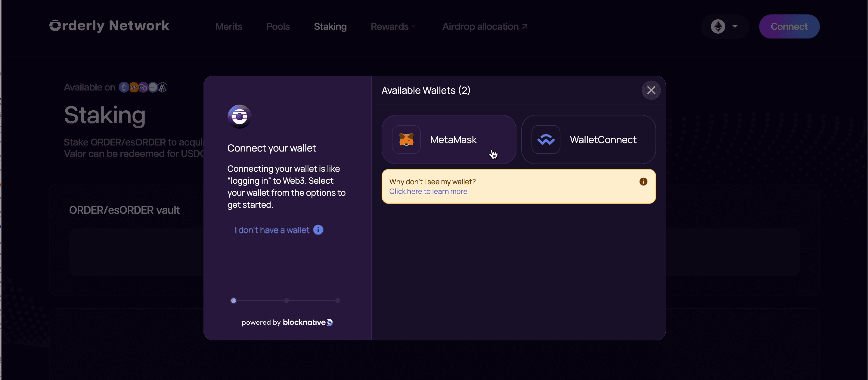Viewport: 868px width, 380px height.
Task: Open the Airdrop allocation external link
Action: pyautogui.click(x=485, y=26)
